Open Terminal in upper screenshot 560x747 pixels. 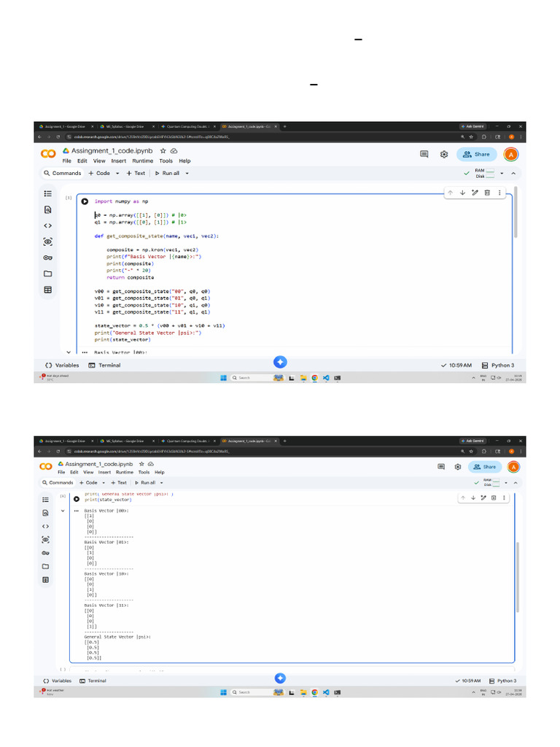tap(104, 365)
